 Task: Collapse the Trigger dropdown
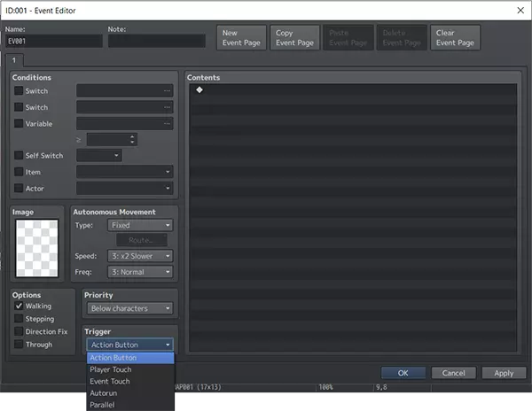click(x=130, y=345)
